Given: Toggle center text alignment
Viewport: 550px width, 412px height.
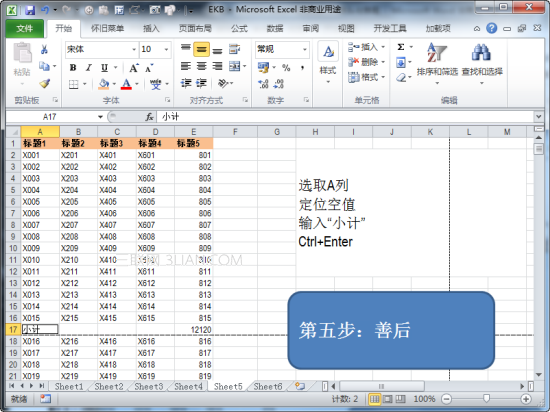Looking at the screenshot, I should point(201,66).
